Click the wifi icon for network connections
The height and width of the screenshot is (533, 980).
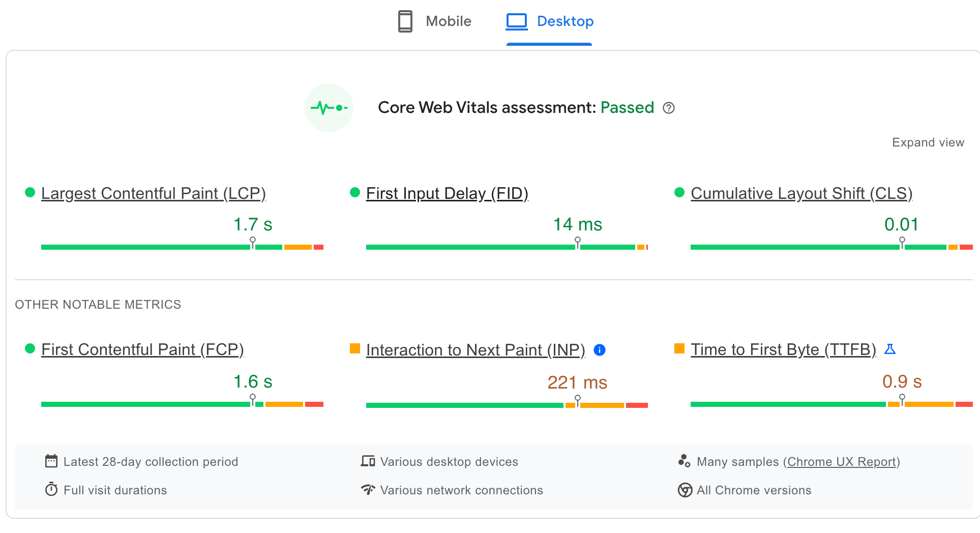(368, 489)
